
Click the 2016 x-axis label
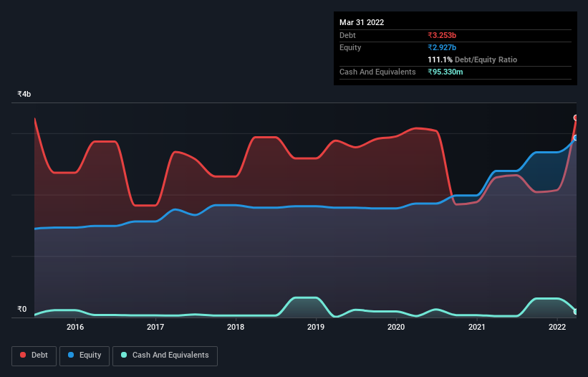(75, 327)
